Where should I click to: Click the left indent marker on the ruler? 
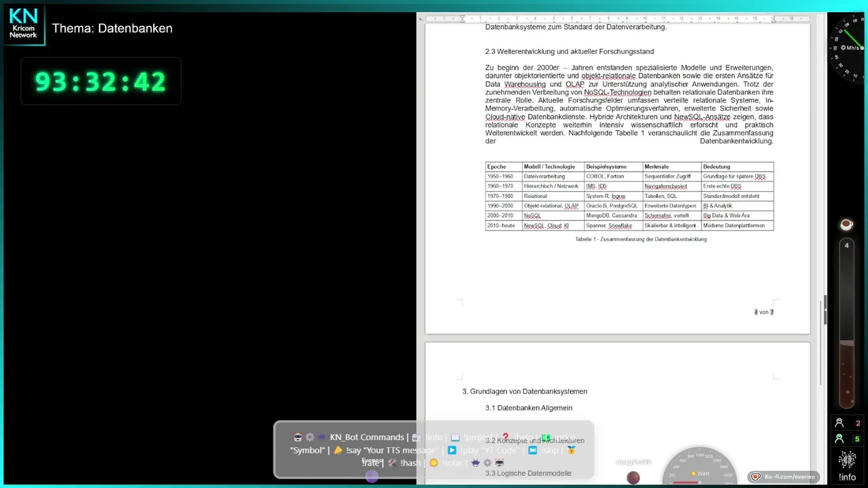(462, 18)
